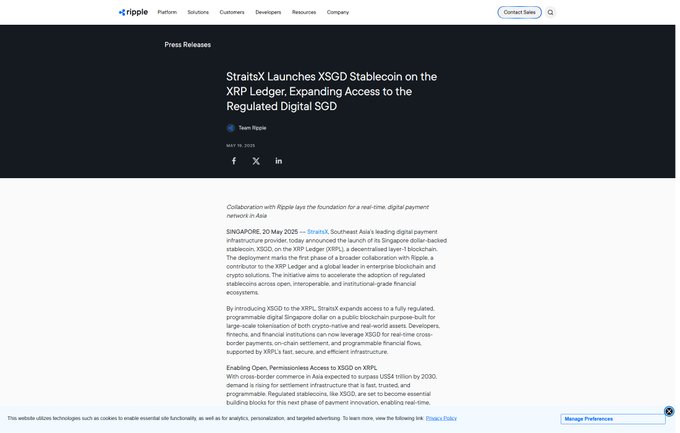Click paragraph starting 'By introducing XSGD'
This screenshot has width=680, height=433.
(333, 330)
